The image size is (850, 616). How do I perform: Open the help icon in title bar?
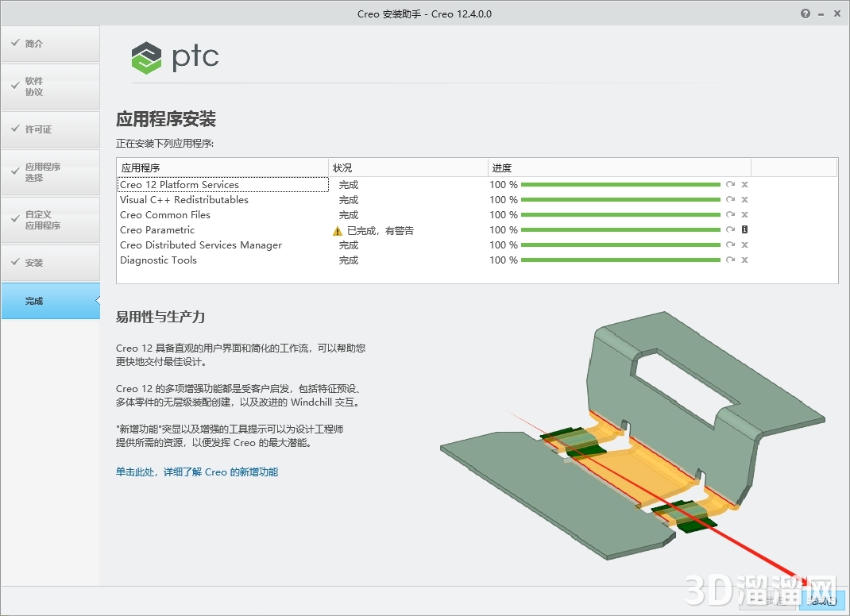coord(805,13)
